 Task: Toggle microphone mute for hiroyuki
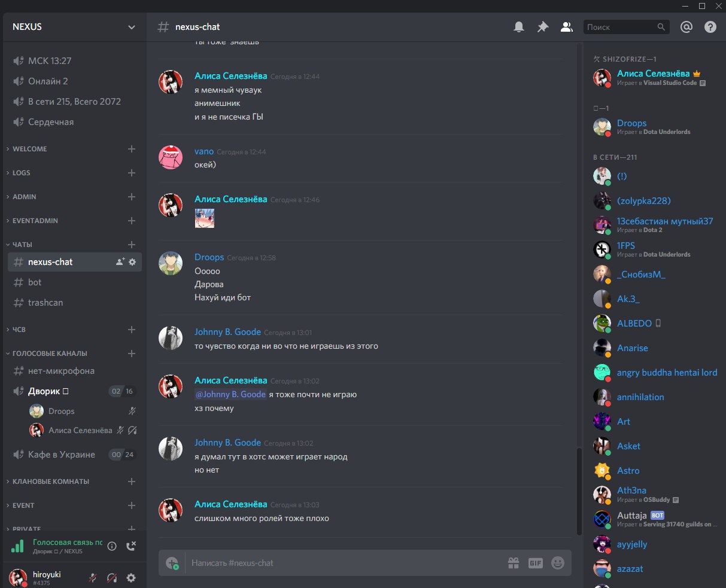pyautogui.click(x=93, y=578)
